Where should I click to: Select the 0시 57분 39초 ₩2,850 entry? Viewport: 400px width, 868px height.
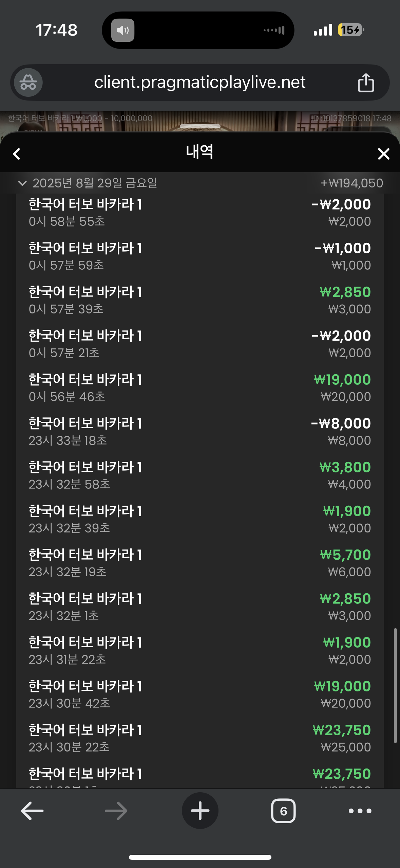(200, 300)
